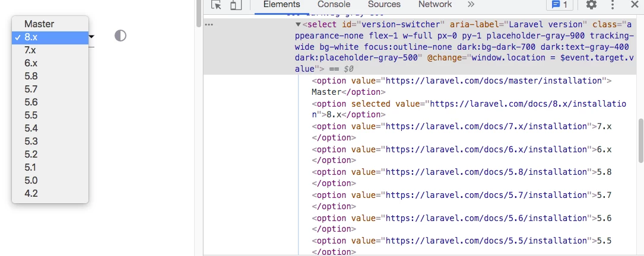Choose 5.2 in the version dropdown
This screenshot has height=256, width=644.
(x=50, y=154)
